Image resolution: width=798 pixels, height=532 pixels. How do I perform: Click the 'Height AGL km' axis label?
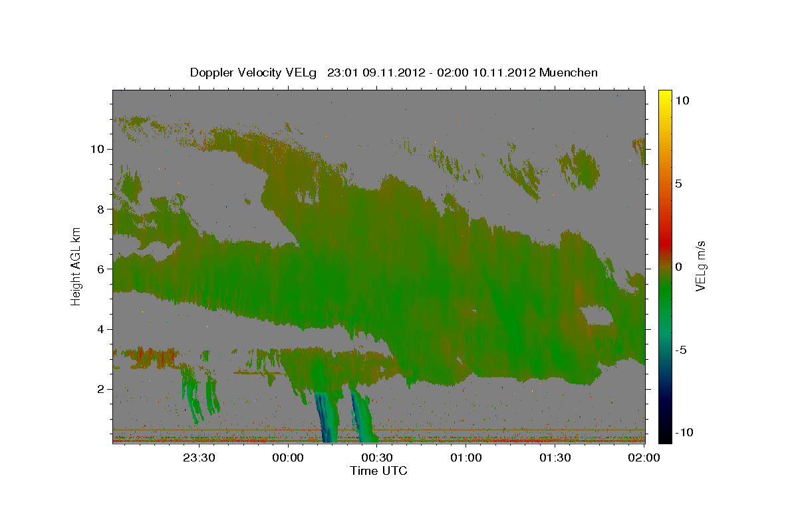[76, 267]
